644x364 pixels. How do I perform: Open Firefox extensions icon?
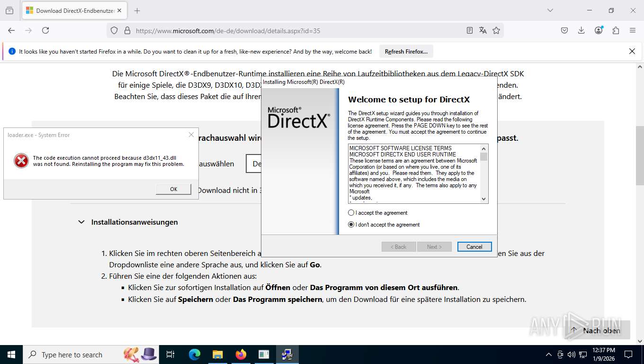click(x=616, y=30)
